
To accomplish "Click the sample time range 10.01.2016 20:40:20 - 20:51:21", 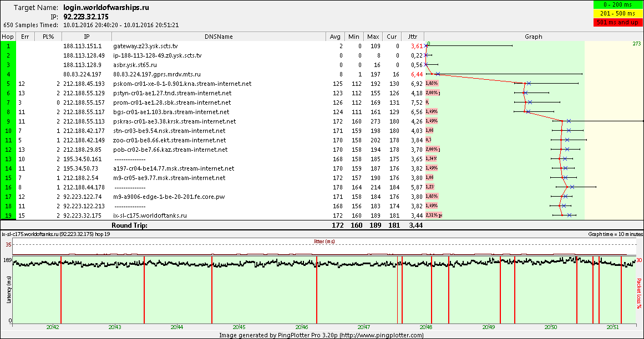I will pyautogui.click(x=121, y=24).
